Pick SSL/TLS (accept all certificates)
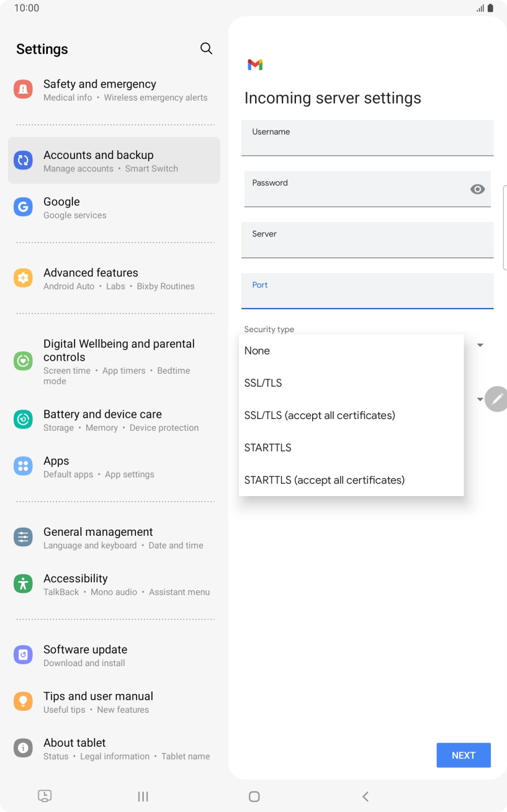Image resolution: width=507 pixels, height=812 pixels. 320,415
